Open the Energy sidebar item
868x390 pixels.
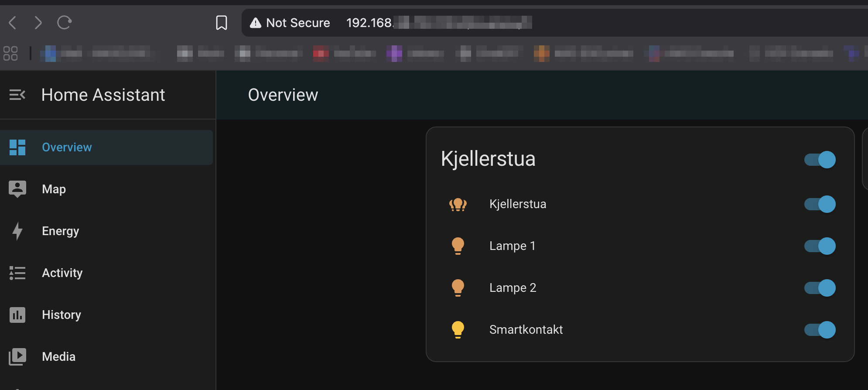click(106, 231)
